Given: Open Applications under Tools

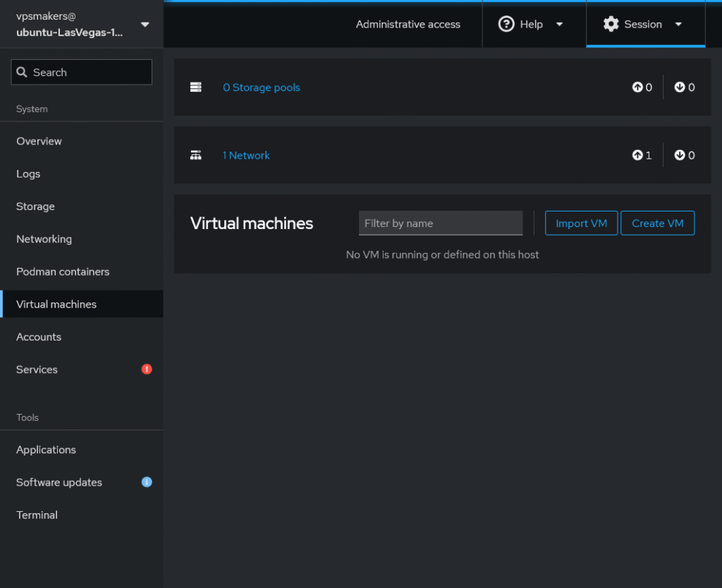Looking at the screenshot, I should pyautogui.click(x=46, y=449).
